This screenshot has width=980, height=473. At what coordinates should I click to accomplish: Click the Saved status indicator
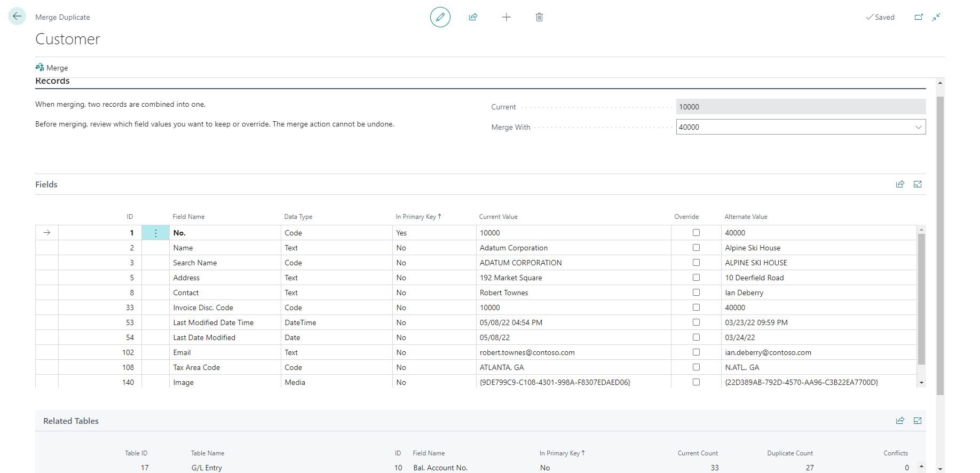[x=880, y=17]
